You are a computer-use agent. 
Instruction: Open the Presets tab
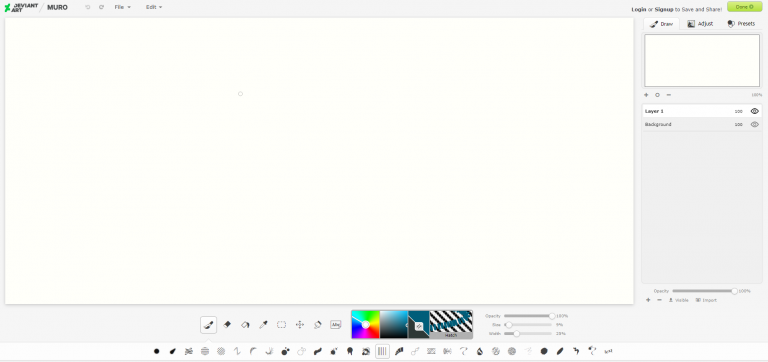741,24
